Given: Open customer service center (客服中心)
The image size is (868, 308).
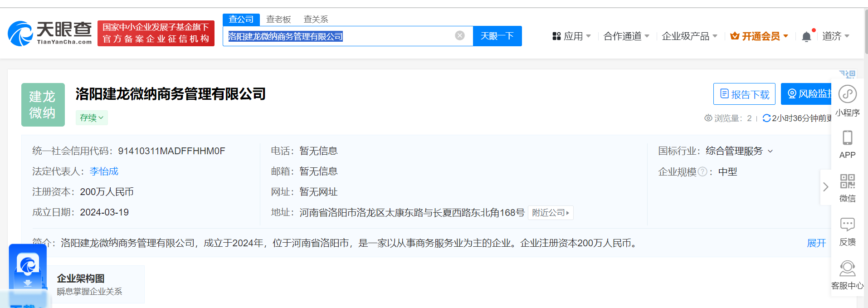Looking at the screenshot, I should 847,269.
